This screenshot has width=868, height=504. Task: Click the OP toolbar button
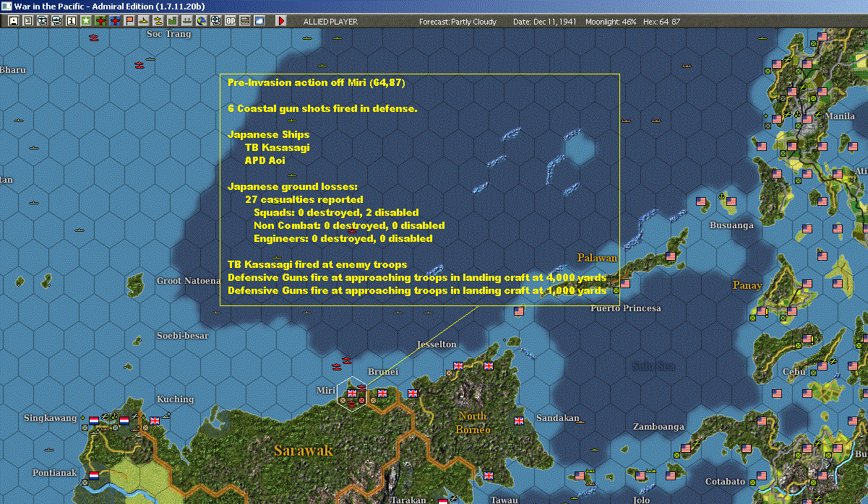tap(230, 21)
